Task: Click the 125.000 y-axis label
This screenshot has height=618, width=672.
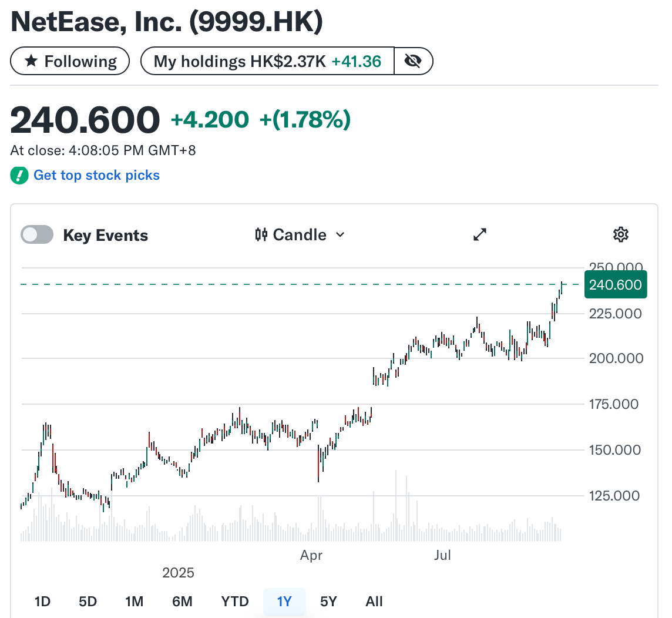Action: [x=614, y=496]
